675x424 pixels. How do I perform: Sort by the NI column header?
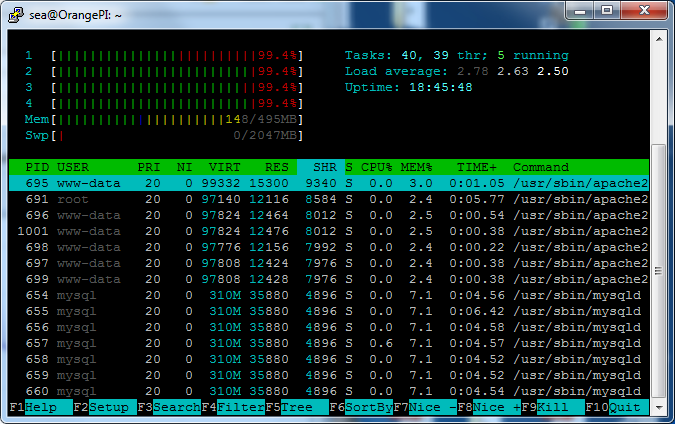(x=184, y=167)
